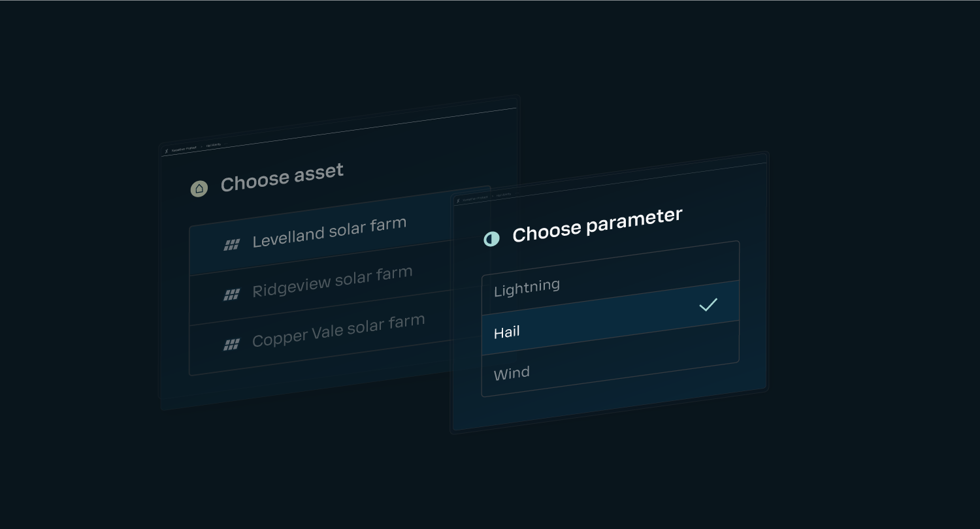The height and width of the screenshot is (529, 980).
Task: Toggle the checkmark on the Hail row
Action: (x=708, y=304)
